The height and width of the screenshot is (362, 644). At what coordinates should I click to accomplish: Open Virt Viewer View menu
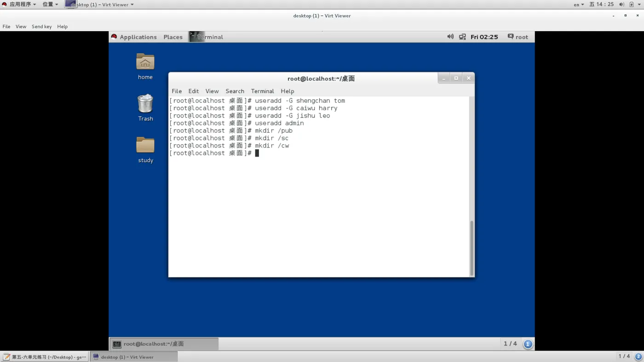pyautogui.click(x=21, y=27)
